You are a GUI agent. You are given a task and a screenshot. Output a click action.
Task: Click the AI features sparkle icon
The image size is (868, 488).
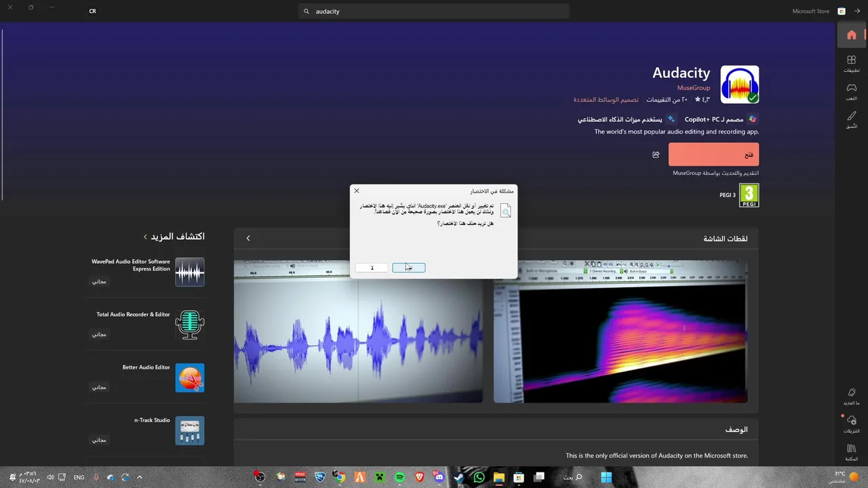[671, 119]
